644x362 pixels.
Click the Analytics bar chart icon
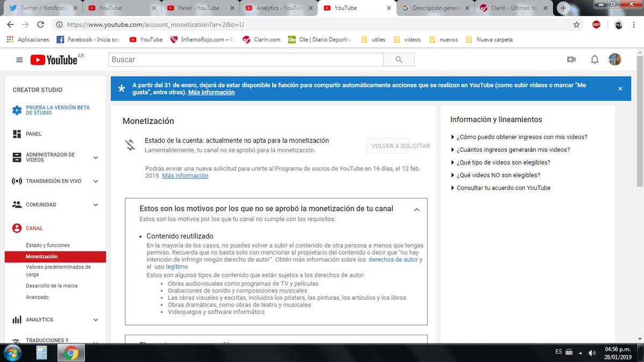click(17, 320)
